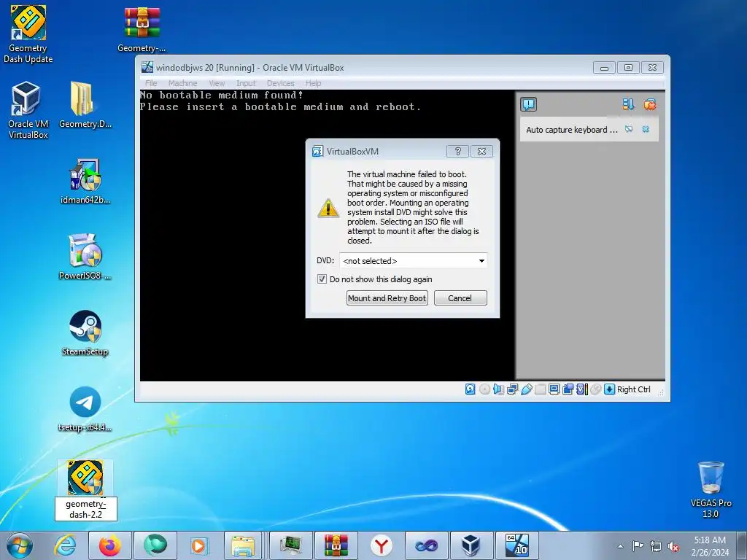747x560 pixels.
Task: Select SteamSetup desktop icon
Action: coord(85,333)
